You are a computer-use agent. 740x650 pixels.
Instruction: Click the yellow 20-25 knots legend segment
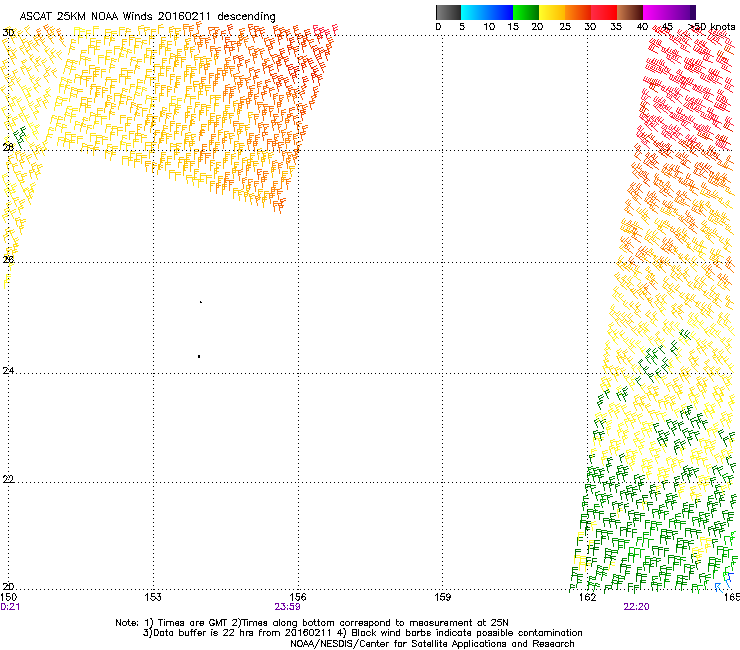point(552,12)
